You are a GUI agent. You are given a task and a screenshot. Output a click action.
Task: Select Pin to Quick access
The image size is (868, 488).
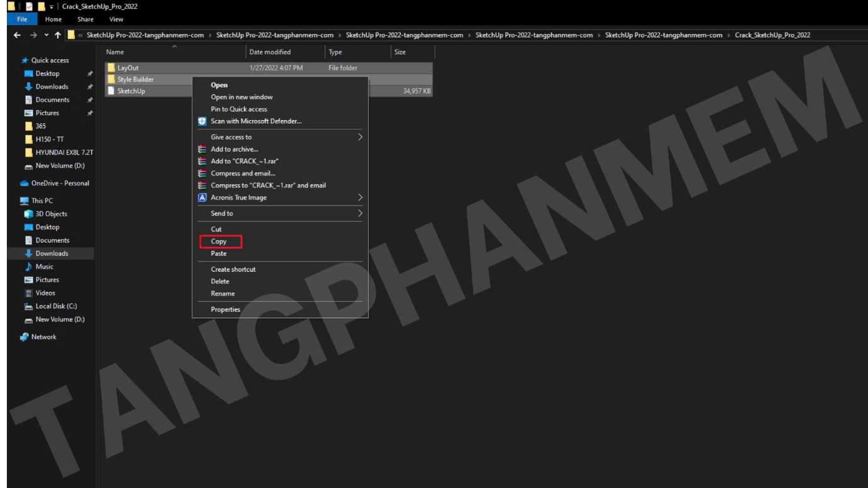coord(239,109)
